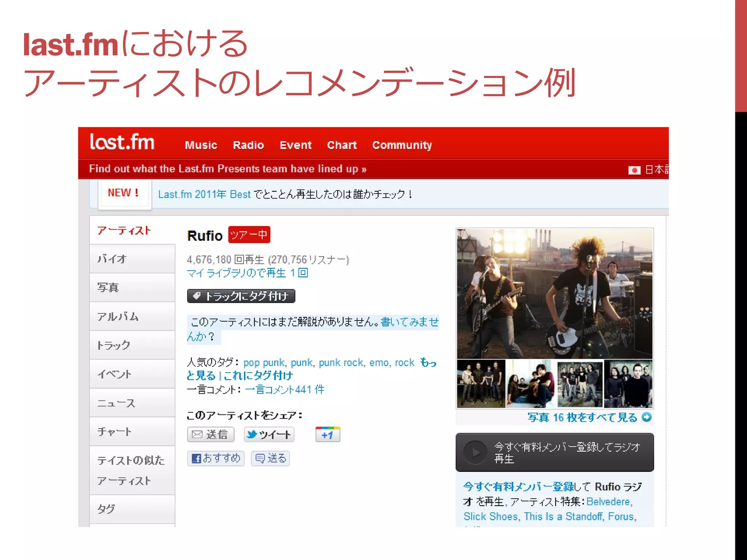
Task: Open 一言コメント441 件 link
Action: [x=285, y=390]
